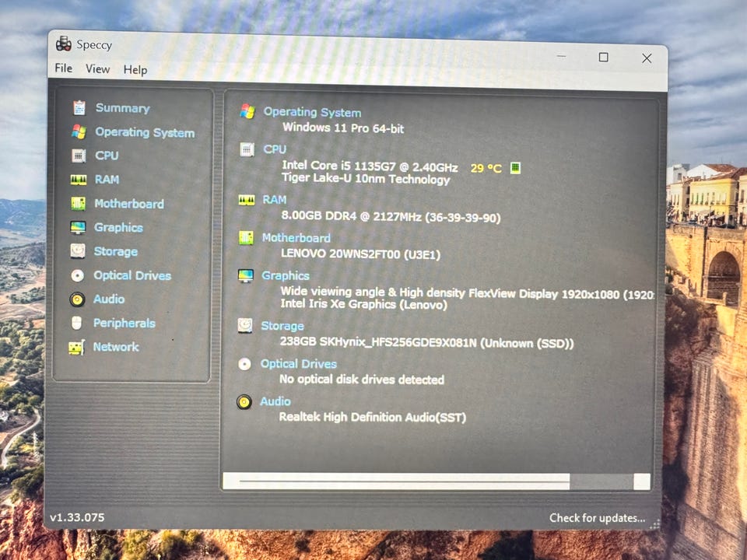Image resolution: width=747 pixels, height=560 pixels.
Task: Click the Speccy app icon in title bar
Action: pyautogui.click(x=64, y=44)
